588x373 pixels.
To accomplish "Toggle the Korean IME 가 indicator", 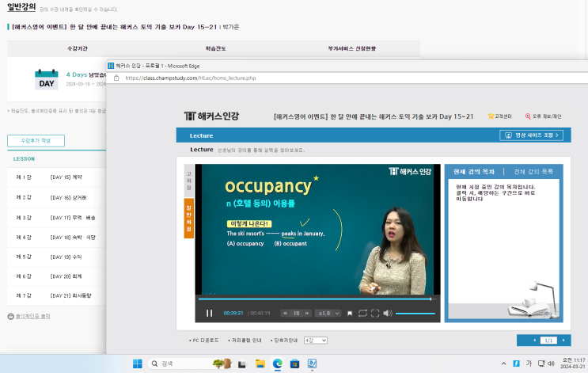I will click(529, 363).
